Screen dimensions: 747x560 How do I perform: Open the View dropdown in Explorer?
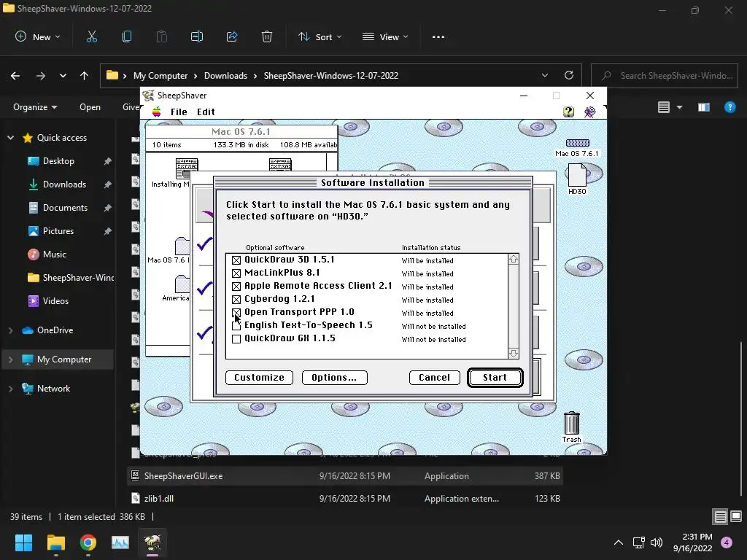coord(385,36)
